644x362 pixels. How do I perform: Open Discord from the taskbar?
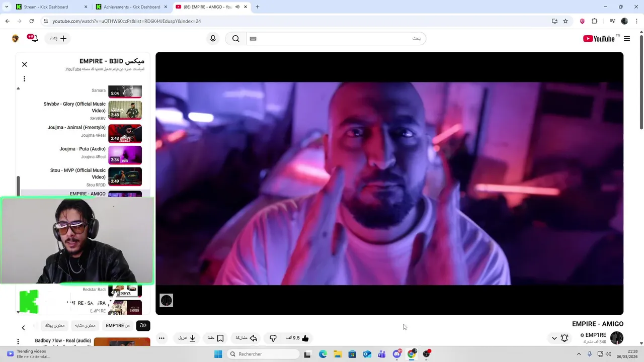[397, 354]
